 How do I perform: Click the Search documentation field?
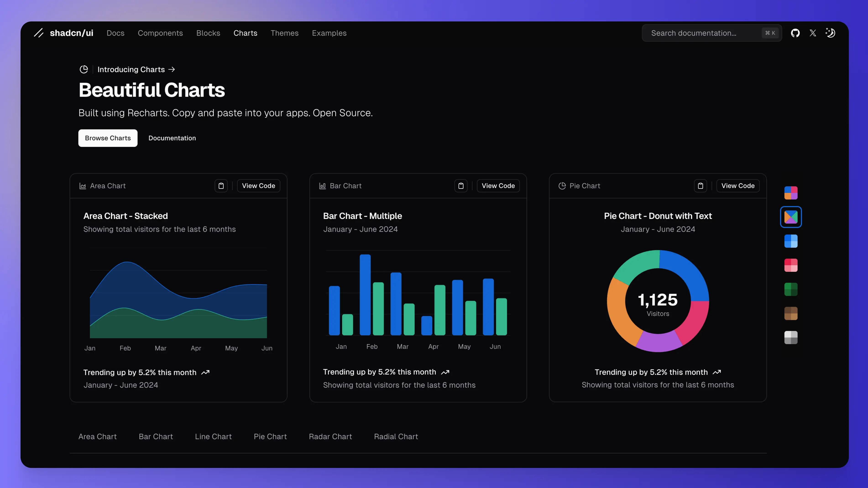[x=712, y=33]
